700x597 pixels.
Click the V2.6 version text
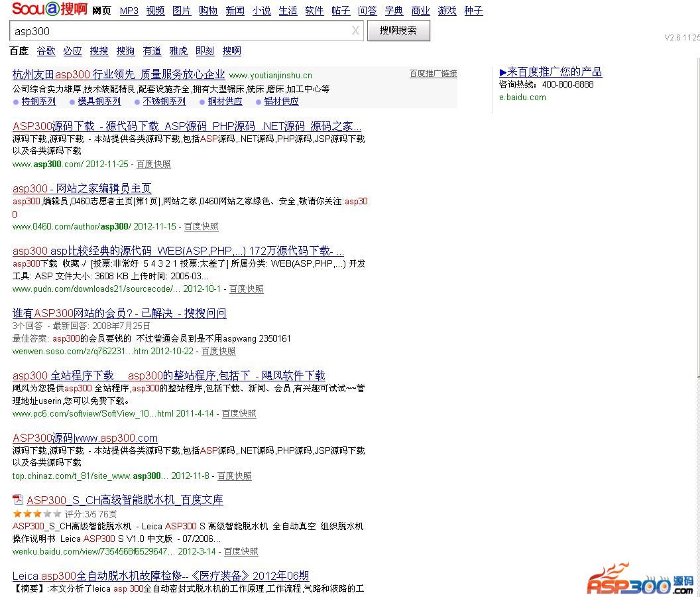click(682, 38)
